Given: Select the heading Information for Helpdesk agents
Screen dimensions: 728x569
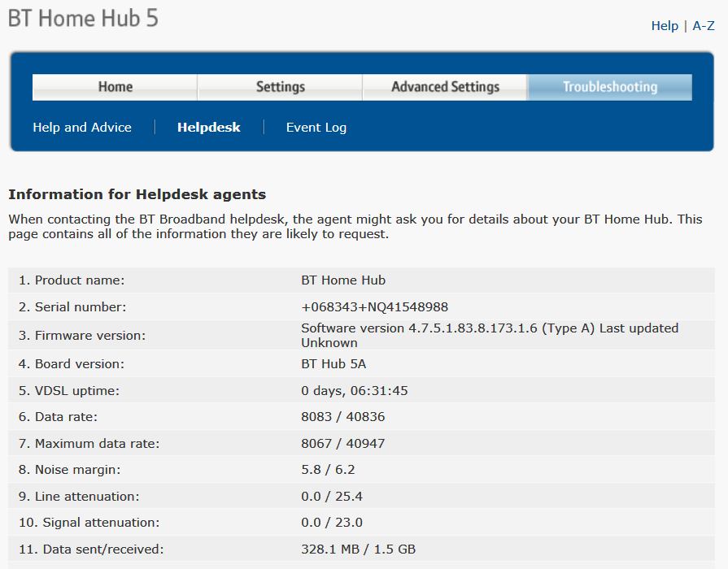Looking at the screenshot, I should tap(137, 194).
